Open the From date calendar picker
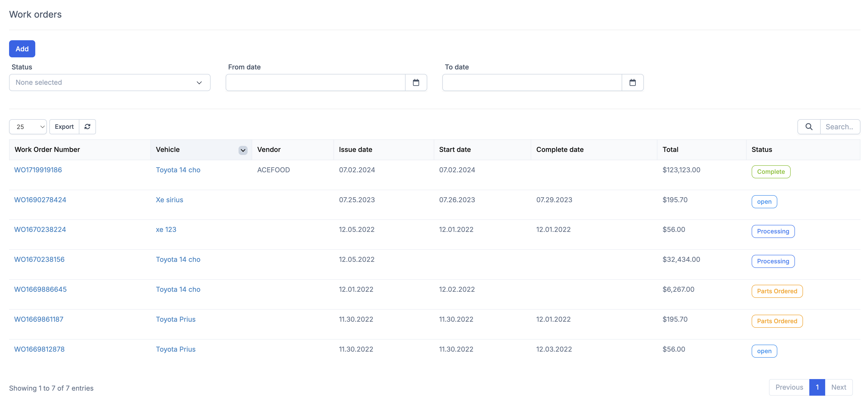 416,83
